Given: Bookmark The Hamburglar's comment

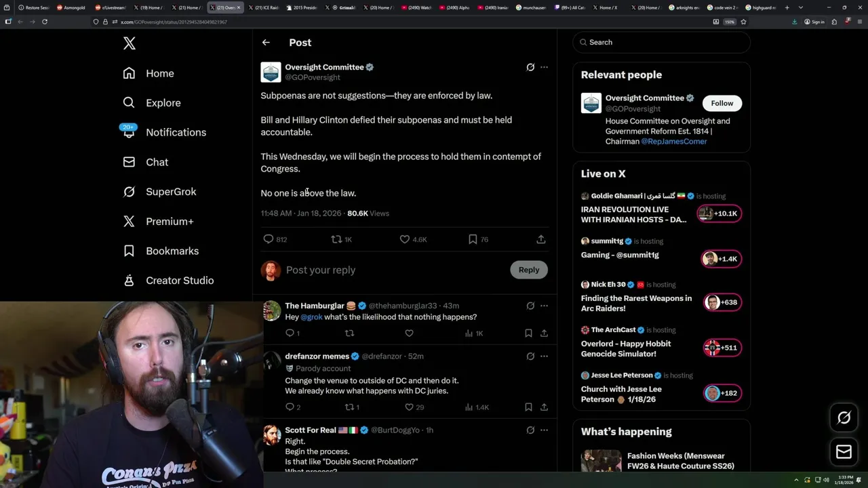Looking at the screenshot, I should [x=528, y=333].
